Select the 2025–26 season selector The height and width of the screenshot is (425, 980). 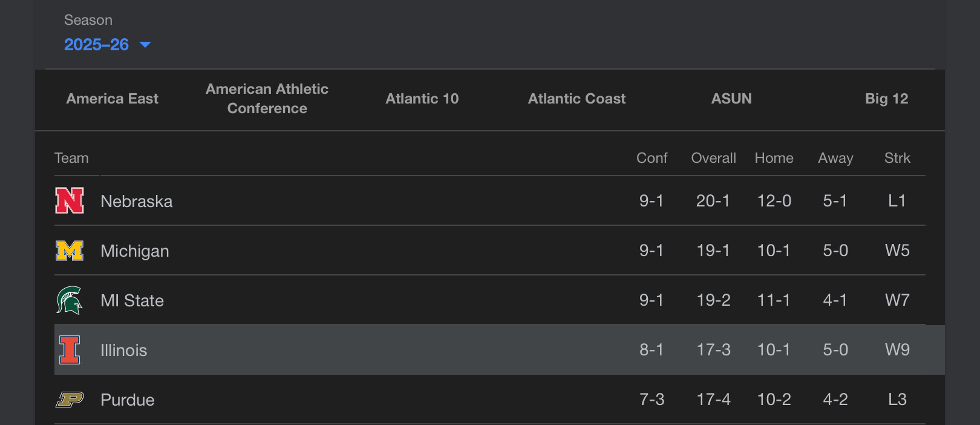(x=97, y=45)
